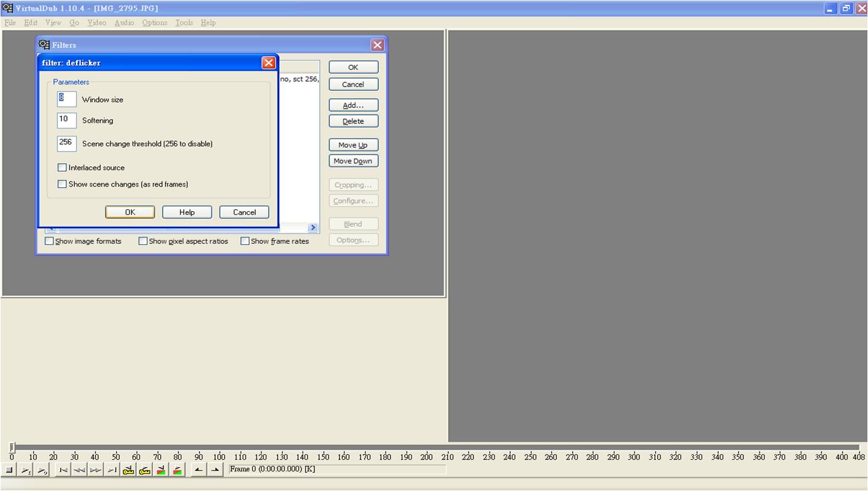Toggle Show pixel aspect ratios checkbox
This screenshot has height=491, width=868.
tap(143, 241)
